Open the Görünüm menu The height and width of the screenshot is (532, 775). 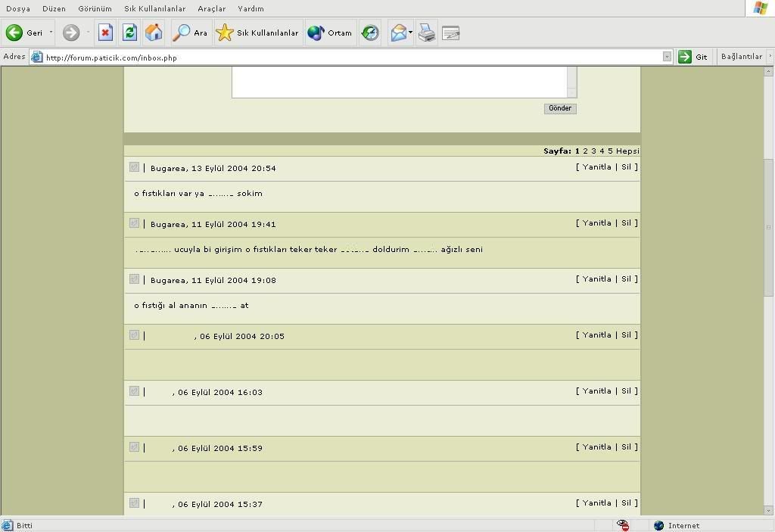(95, 9)
